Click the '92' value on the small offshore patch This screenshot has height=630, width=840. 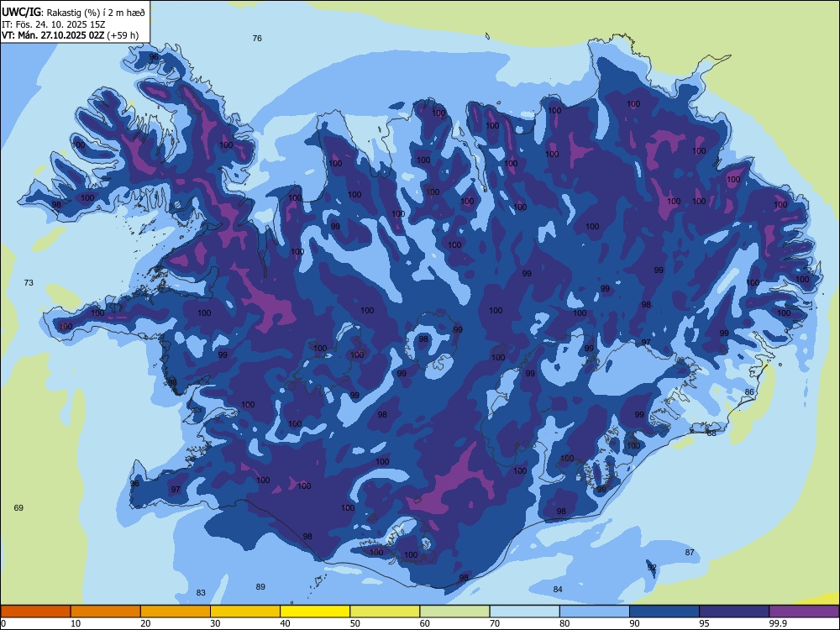(652, 567)
